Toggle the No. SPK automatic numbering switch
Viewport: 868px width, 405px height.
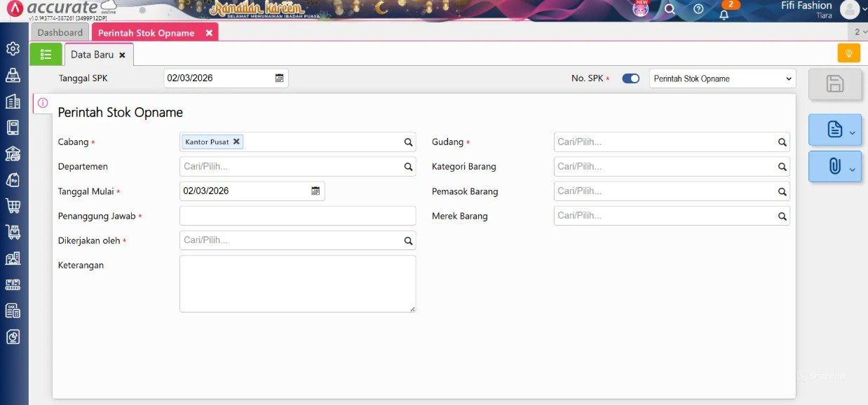[x=631, y=78]
